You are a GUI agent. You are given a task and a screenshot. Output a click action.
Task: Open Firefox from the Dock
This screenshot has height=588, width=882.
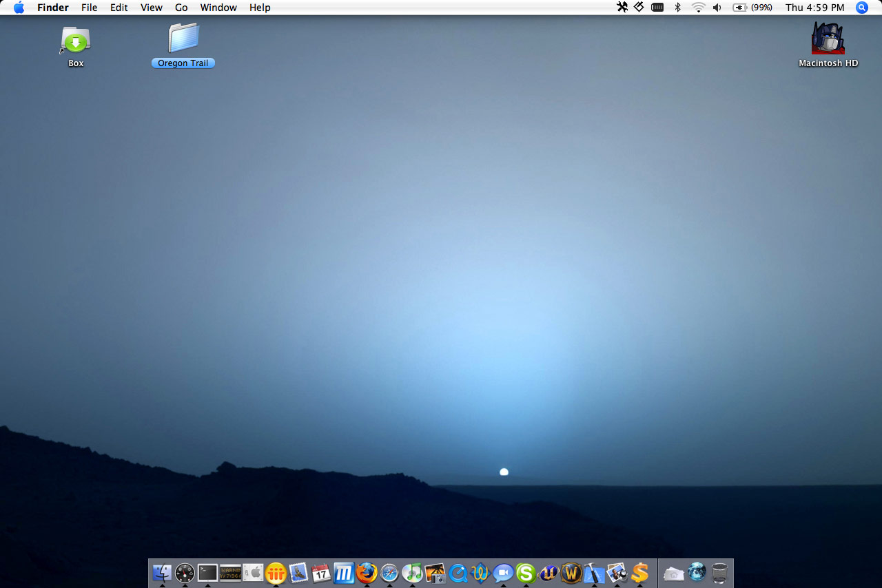pyautogui.click(x=367, y=572)
